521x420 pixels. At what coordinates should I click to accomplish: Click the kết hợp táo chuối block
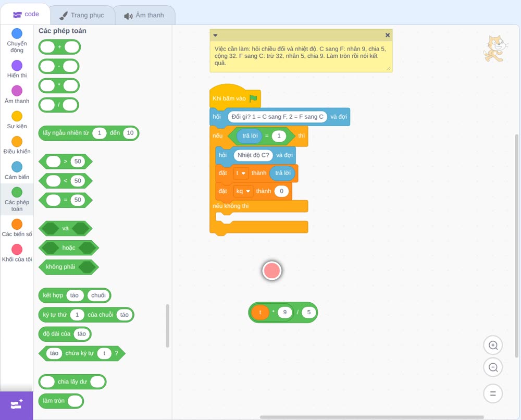click(x=75, y=295)
